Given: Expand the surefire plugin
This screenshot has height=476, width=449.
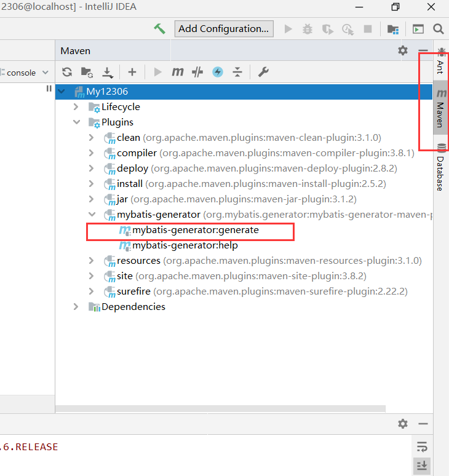Looking at the screenshot, I should [92, 292].
